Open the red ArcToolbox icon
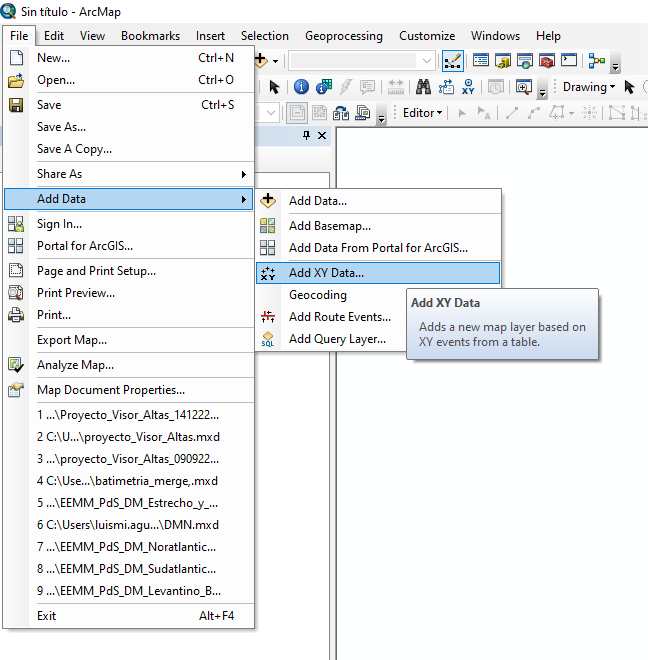This screenshot has height=660, width=648. 547,61
